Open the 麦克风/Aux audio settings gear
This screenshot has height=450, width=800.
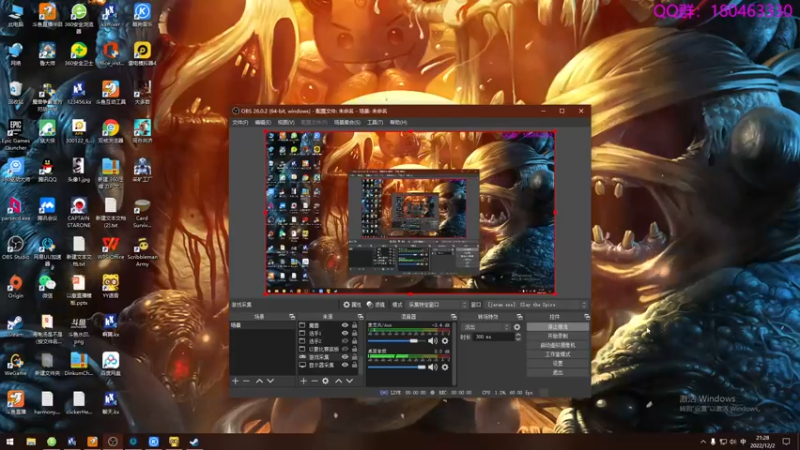click(445, 341)
